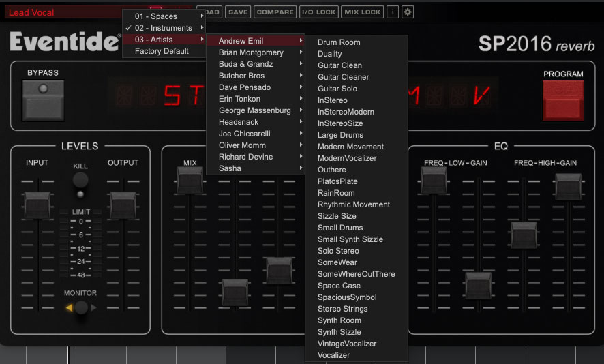Viewport: 604px width, 364px height.
Task: Open Sasha presets
Action: click(x=256, y=168)
